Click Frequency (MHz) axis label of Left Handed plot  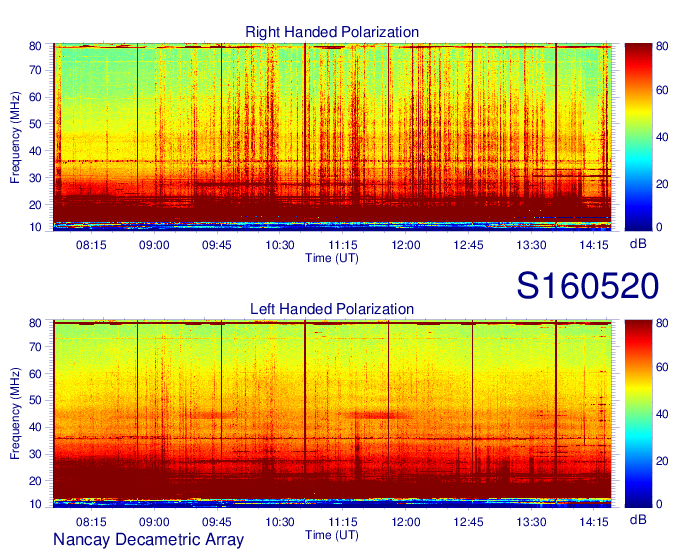(x=15, y=414)
